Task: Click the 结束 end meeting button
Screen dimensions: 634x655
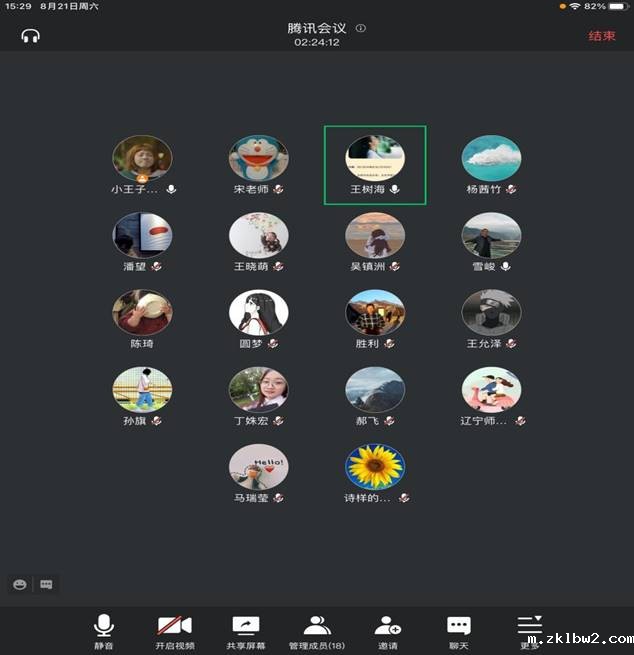Action: [x=602, y=36]
